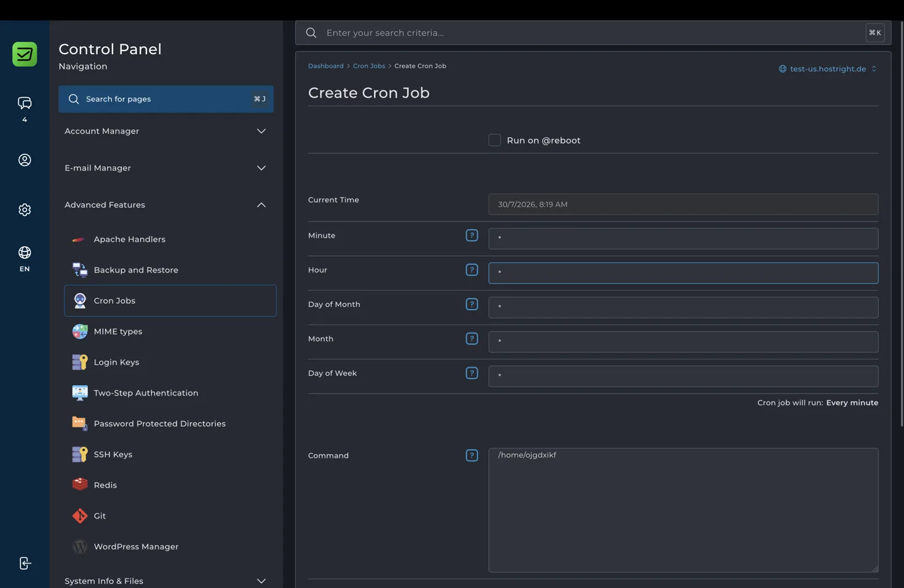This screenshot has height=588, width=904.
Task: Click the Day of Month input field
Action: (x=683, y=308)
